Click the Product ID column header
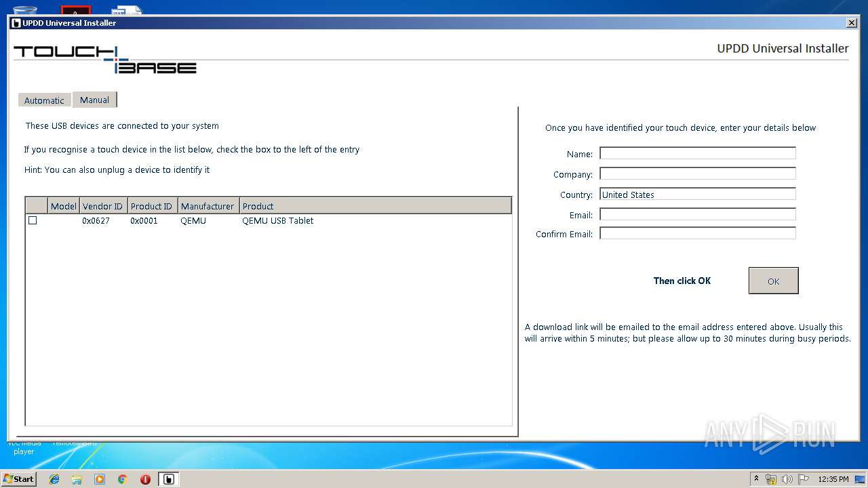This screenshot has width=868, height=488. point(152,206)
